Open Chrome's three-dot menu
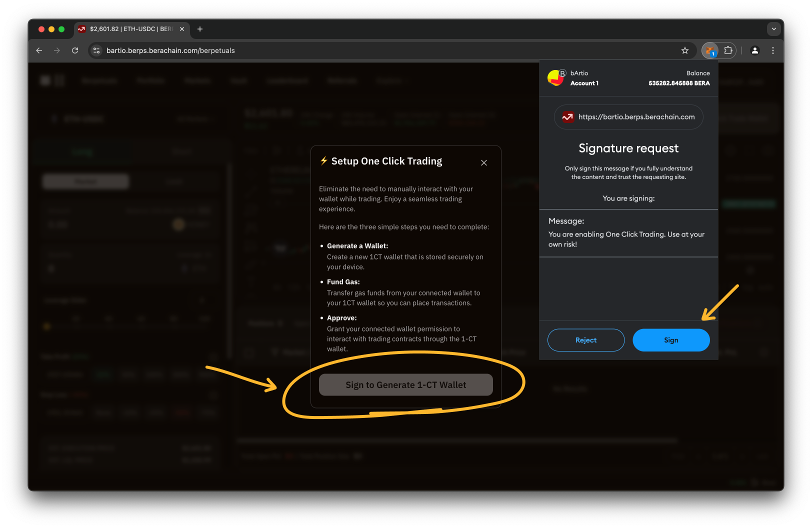This screenshot has width=812, height=528. pos(773,50)
